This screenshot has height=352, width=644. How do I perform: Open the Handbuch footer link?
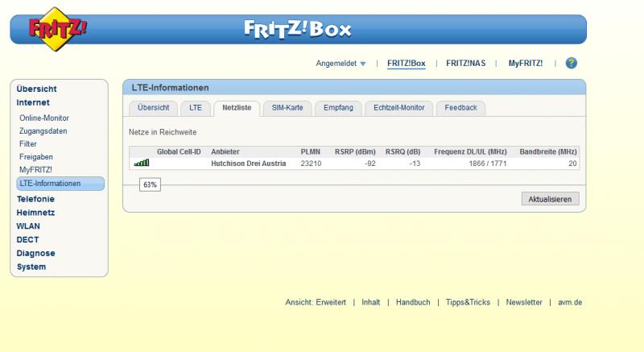413,302
